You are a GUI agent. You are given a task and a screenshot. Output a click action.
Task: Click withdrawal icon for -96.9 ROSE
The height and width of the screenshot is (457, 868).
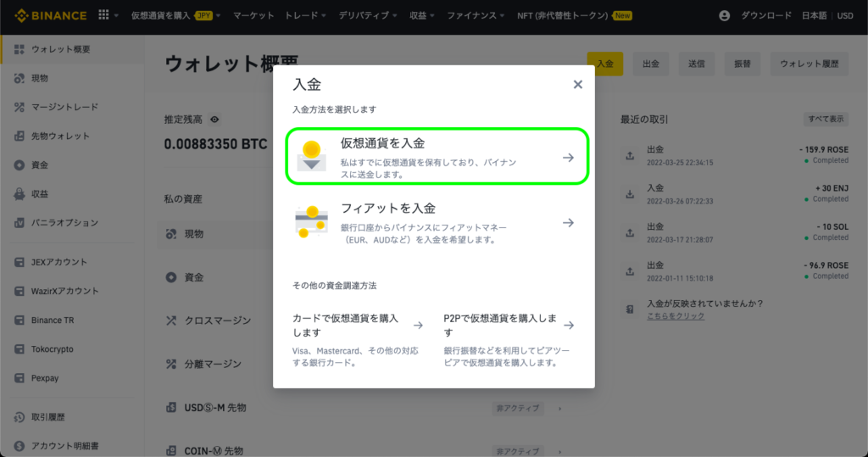[x=630, y=271]
